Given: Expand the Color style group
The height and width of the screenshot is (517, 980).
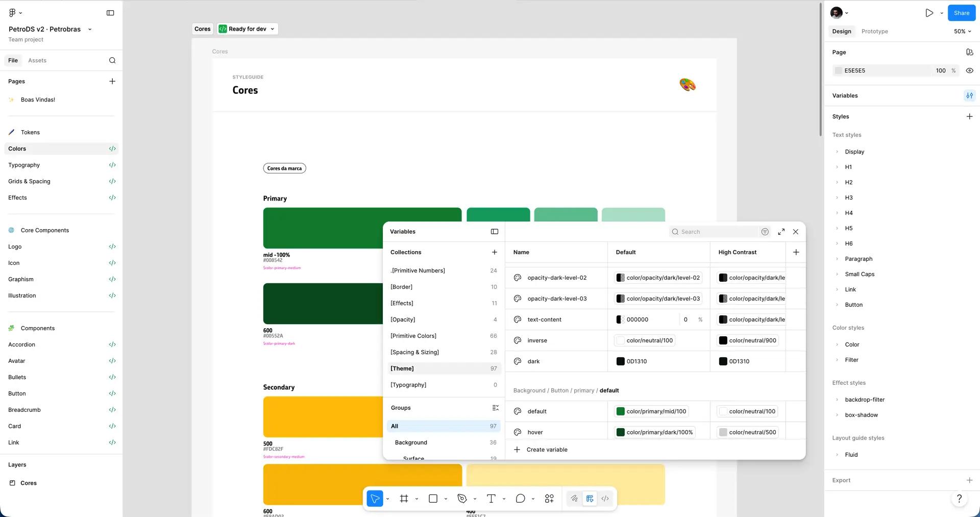Looking at the screenshot, I should point(837,344).
